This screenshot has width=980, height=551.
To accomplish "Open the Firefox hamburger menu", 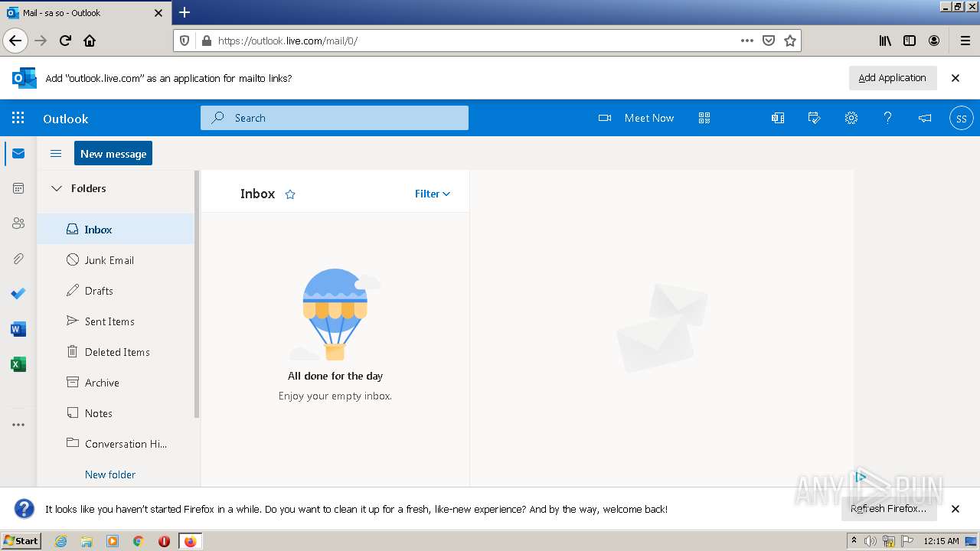I will tap(965, 41).
